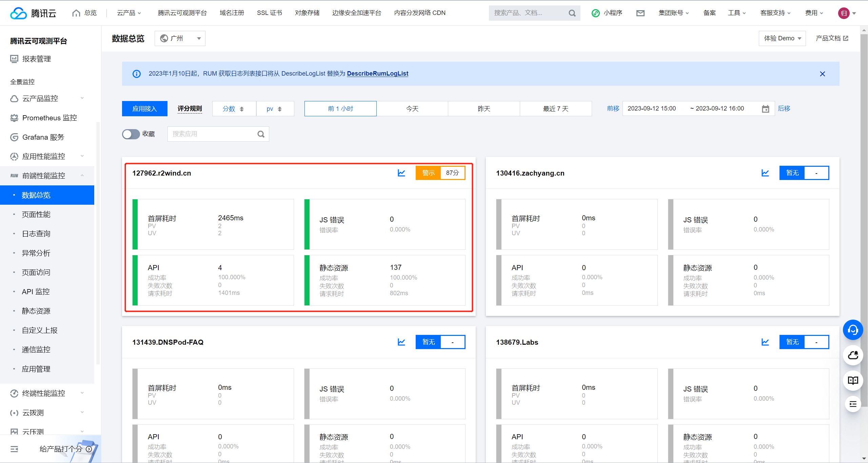Expand 云拨测 in sidebar
Screen dimensions: 868x463
click(x=47, y=412)
